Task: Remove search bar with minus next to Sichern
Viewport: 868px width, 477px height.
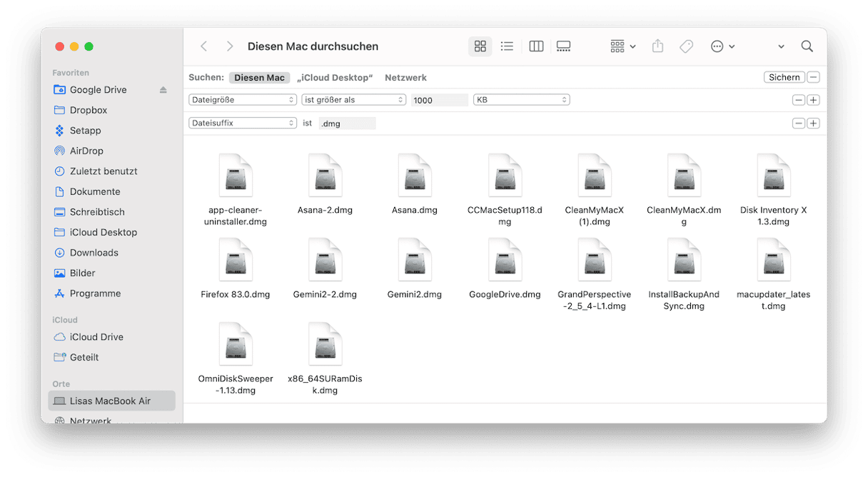Action: pyautogui.click(x=814, y=77)
